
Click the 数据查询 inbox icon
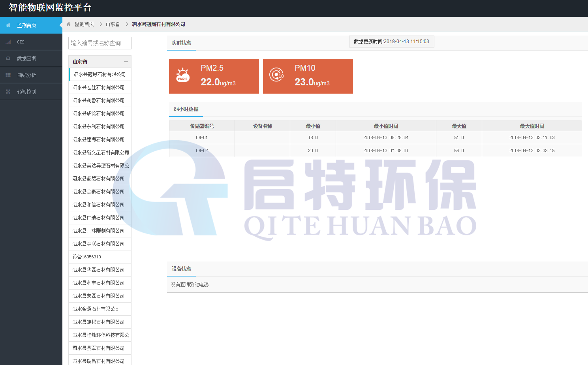click(8, 58)
